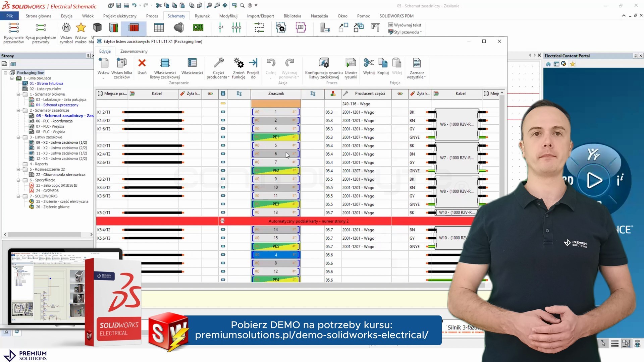Switch to Strona główna ribbon tab

tap(38, 16)
